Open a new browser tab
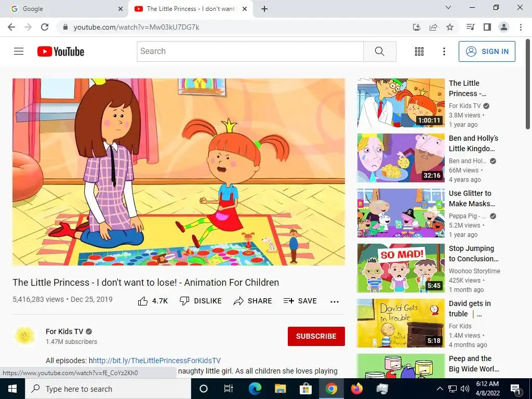This screenshot has width=532, height=399. point(264,9)
